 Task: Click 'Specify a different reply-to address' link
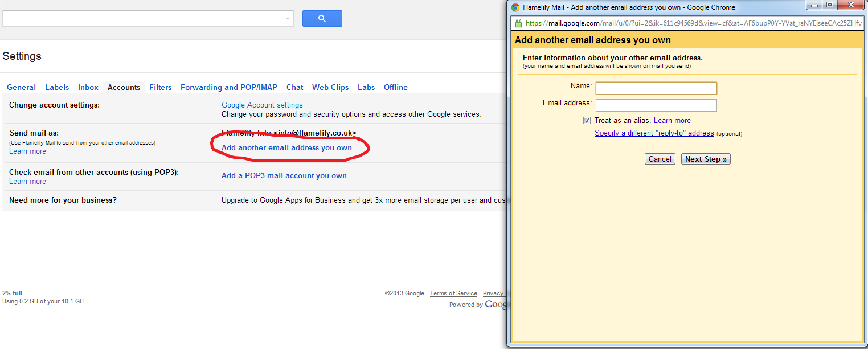click(x=654, y=133)
